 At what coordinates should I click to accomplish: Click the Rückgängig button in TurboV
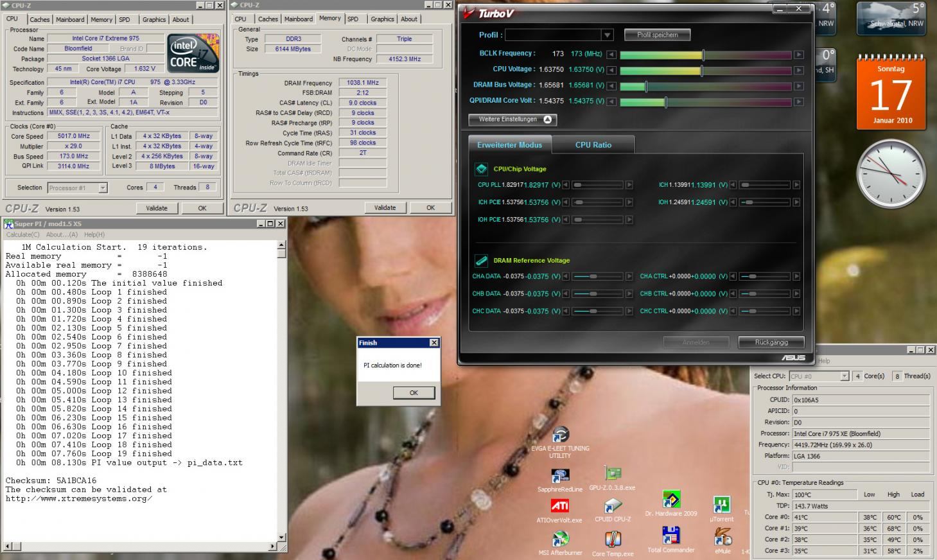pyautogui.click(x=771, y=342)
